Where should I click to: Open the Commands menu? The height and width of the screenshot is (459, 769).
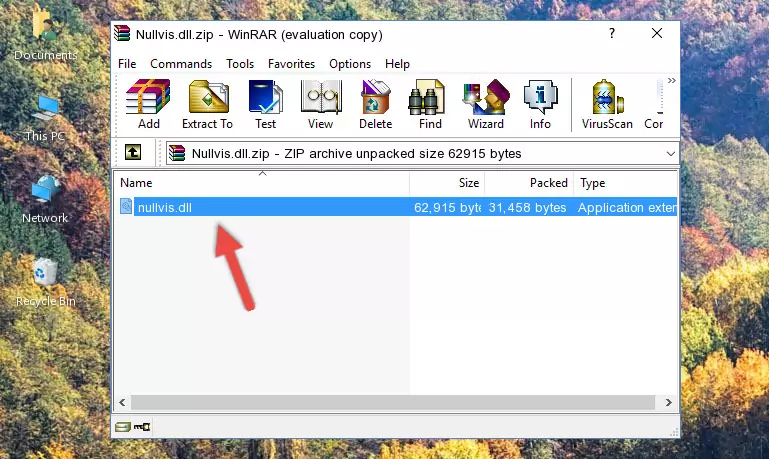[x=181, y=64]
